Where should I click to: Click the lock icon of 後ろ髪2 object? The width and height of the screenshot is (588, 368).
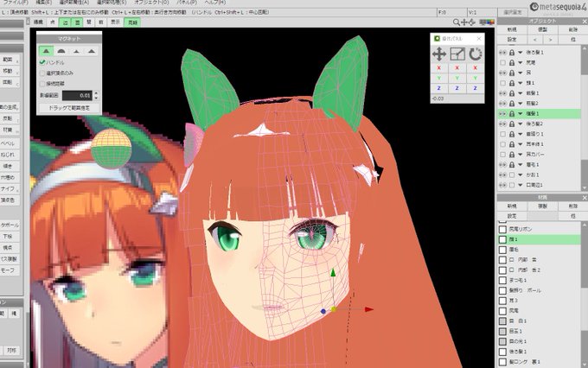point(512,124)
